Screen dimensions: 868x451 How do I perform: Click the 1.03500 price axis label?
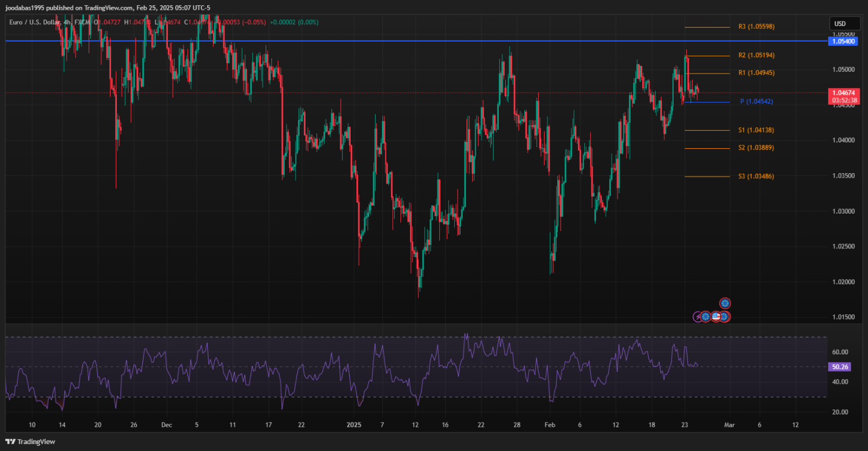pos(844,175)
